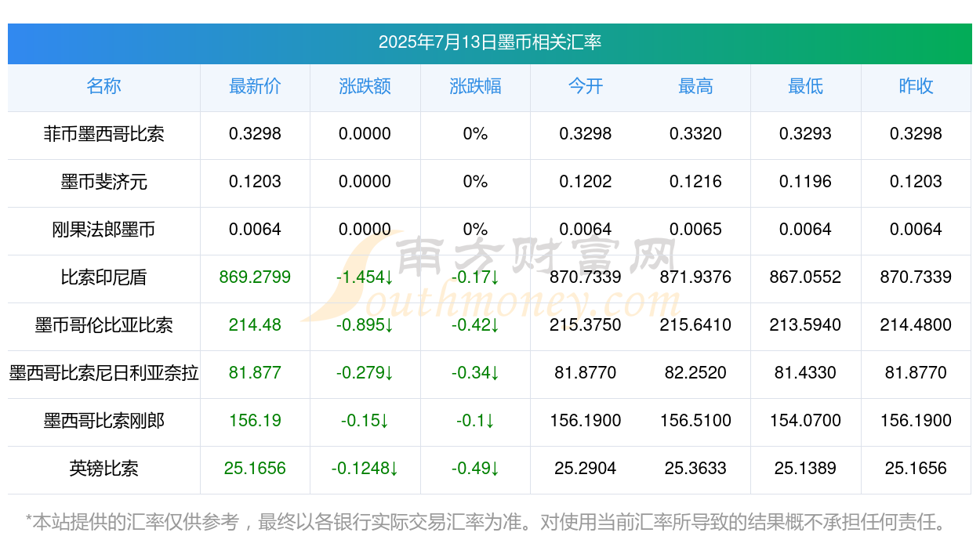Select high value 0.0065
Viewport: 980px width, 547px height.
coord(695,230)
